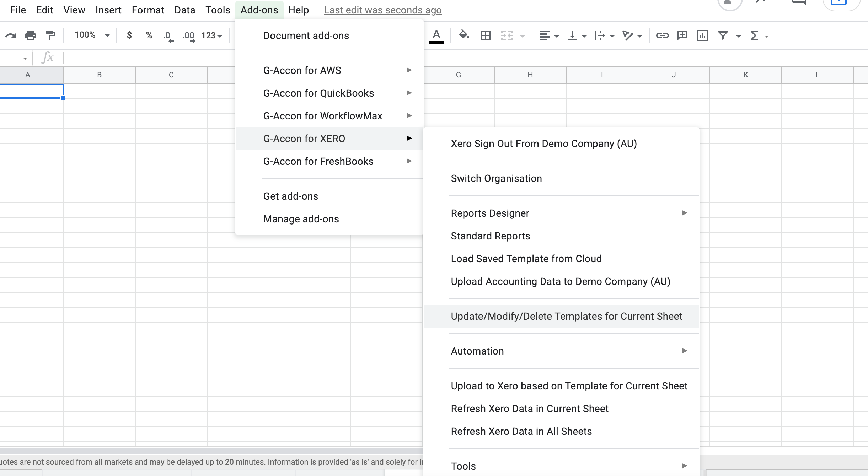Select the paint format tool
Viewport: 868px width, 476px height.
(51, 36)
